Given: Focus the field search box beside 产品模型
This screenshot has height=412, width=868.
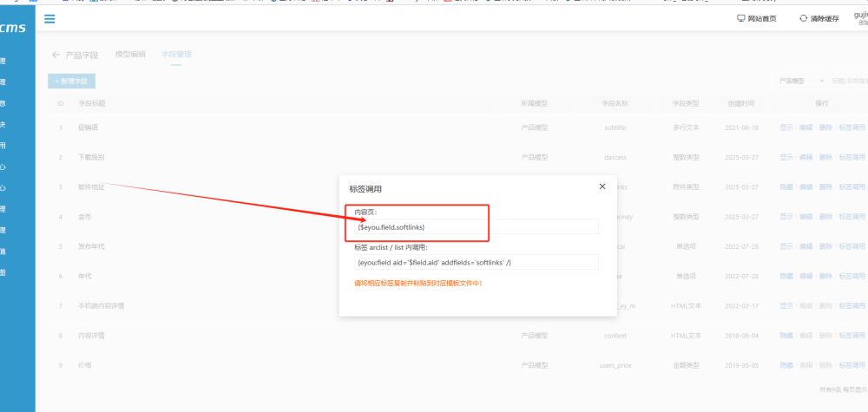Looking at the screenshot, I should [x=848, y=81].
